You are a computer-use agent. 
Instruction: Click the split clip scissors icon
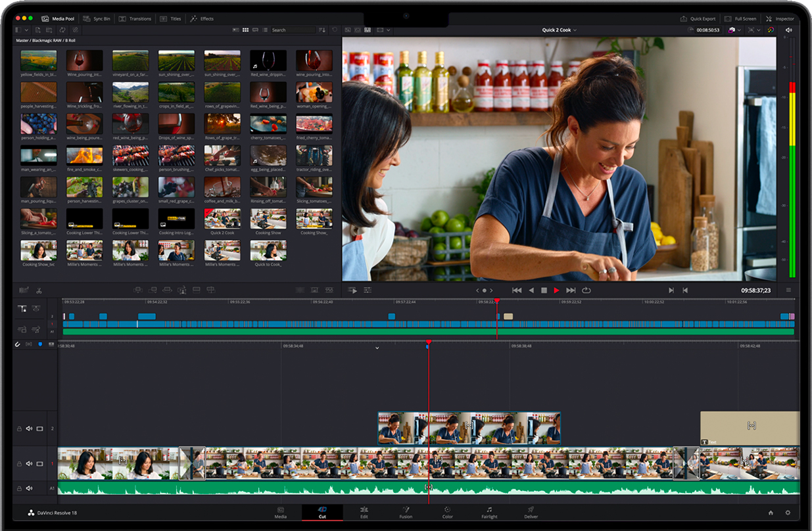coord(39,290)
